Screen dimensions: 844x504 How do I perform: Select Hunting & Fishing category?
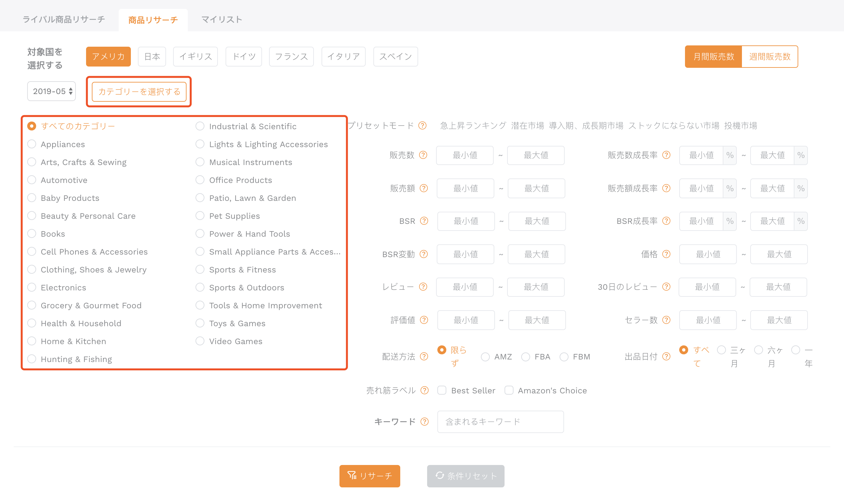32,359
